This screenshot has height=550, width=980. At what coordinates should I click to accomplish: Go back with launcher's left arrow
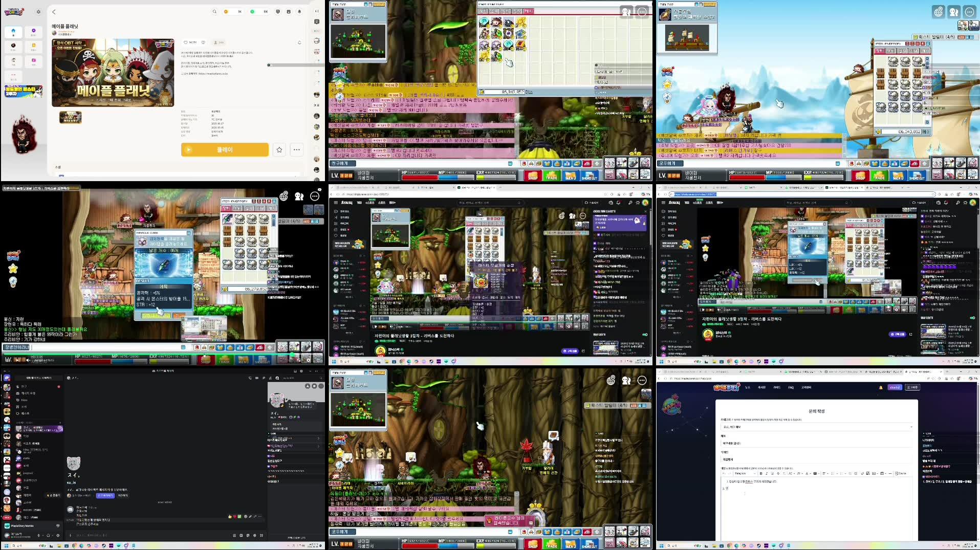click(54, 12)
